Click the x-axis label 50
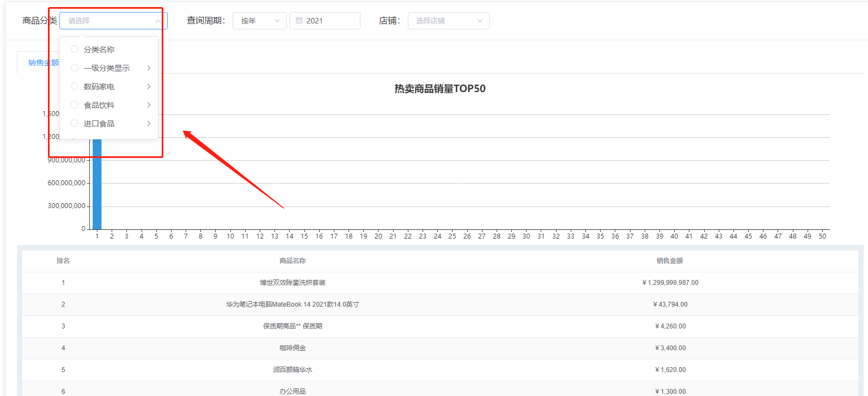This screenshot has width=868, height=396. [822, 236]
